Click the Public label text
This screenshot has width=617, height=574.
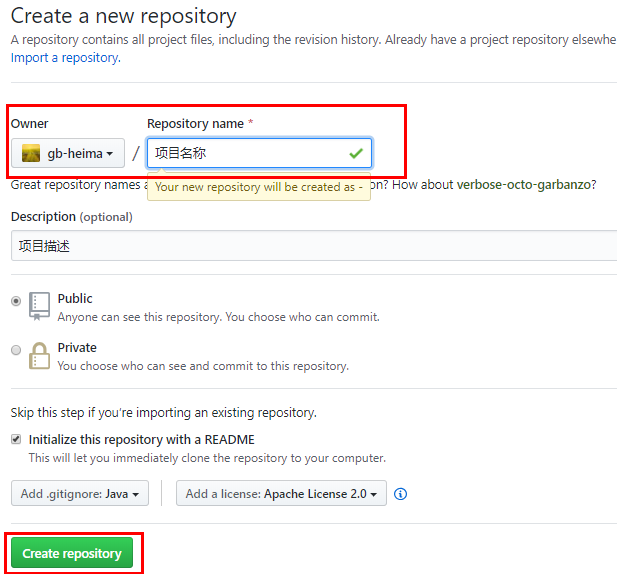(75, 299)
